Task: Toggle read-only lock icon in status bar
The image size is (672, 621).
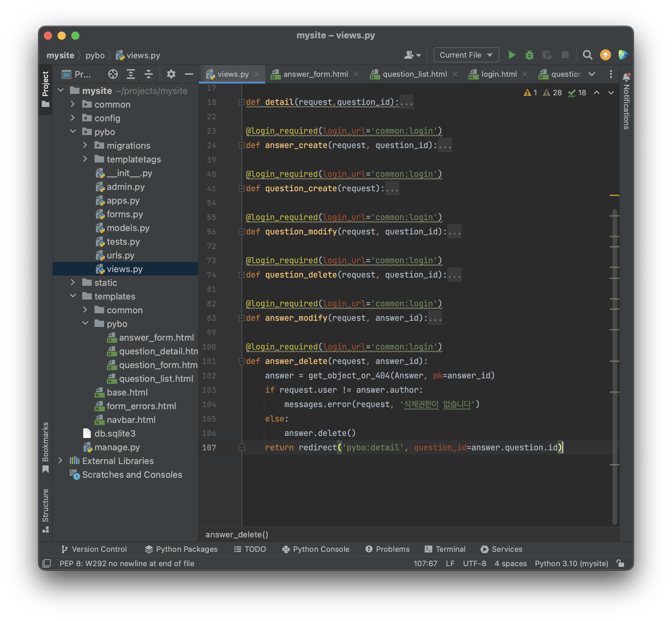Action: tap(620, 563)
